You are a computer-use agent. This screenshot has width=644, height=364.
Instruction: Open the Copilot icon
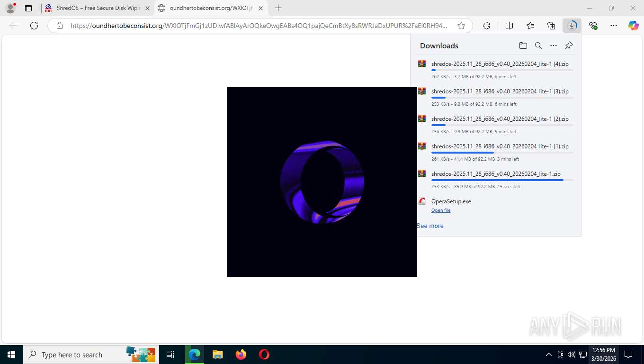pyautogui.click(x=634, y=26)
